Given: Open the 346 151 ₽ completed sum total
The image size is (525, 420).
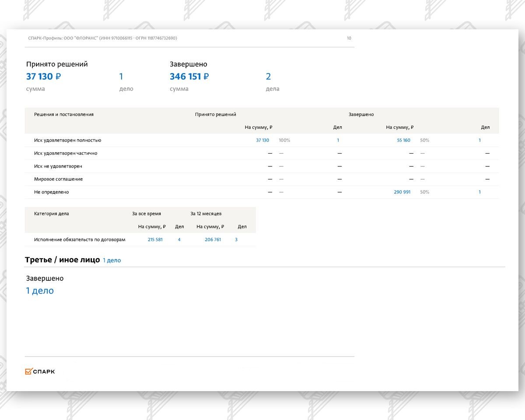Looking at the screenshot, I should coord(189,77).
